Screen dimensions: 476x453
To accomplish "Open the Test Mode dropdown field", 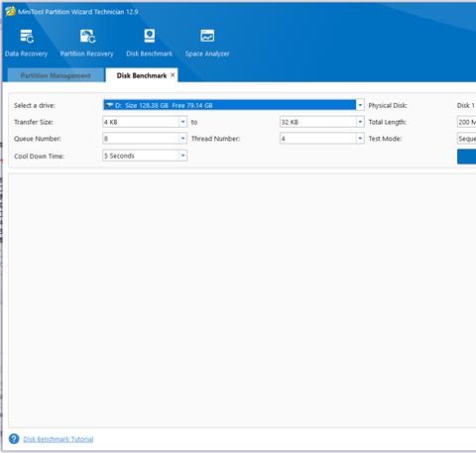I will (466, 139).
